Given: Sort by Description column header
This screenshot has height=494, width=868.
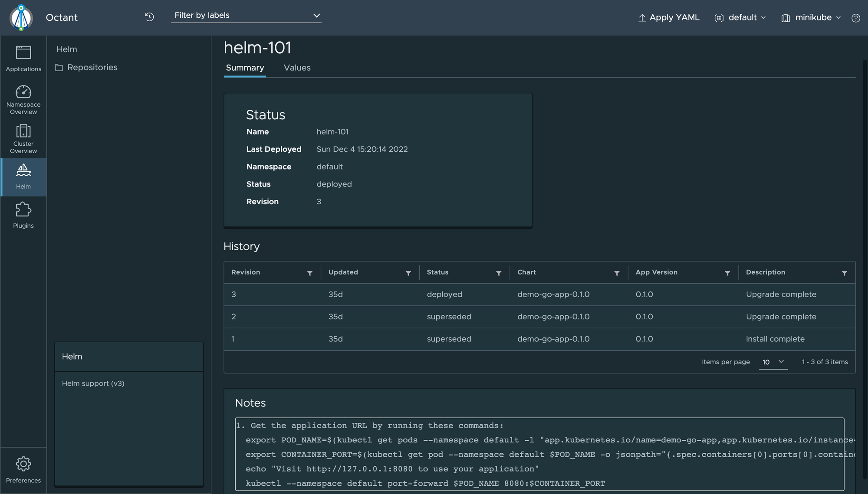Looking at the screenshot, I should pos(766,272).
